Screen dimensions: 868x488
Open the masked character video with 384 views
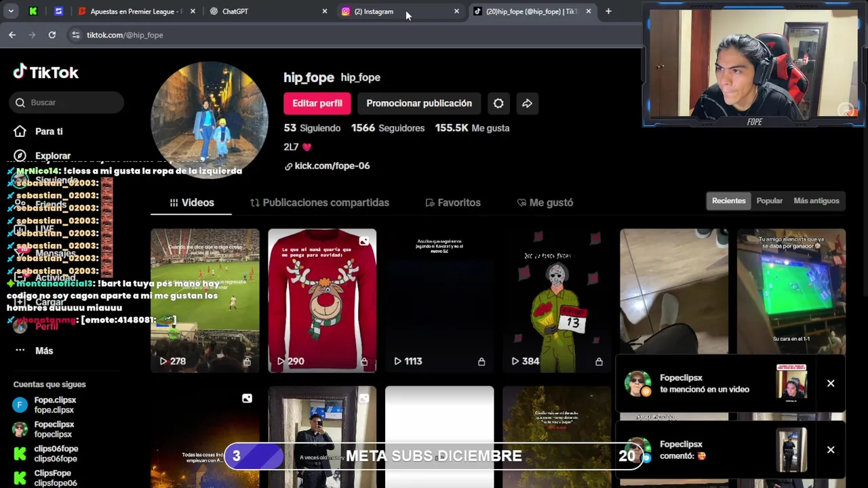(x=557, y=300)
